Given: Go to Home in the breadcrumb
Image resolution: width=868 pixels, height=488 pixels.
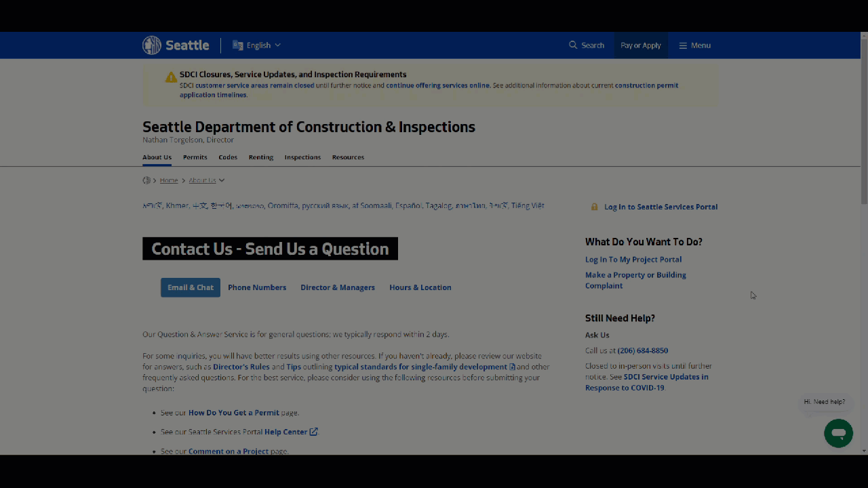Looking at the screenshot, I should [x=169, y=180].
